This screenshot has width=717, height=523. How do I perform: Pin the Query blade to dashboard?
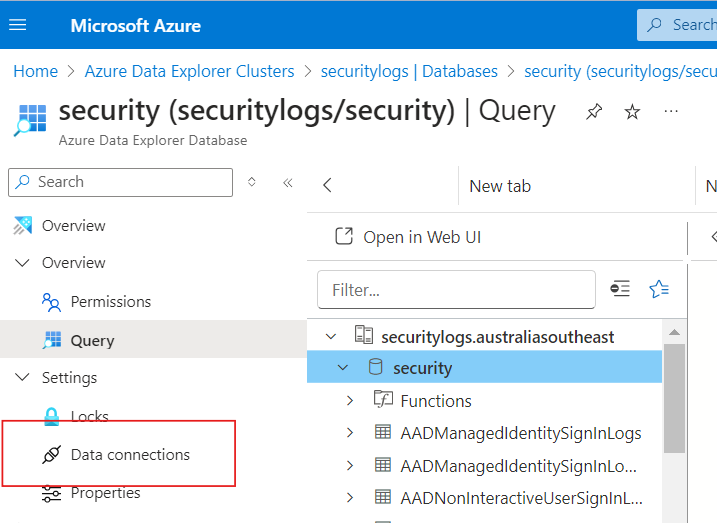click(x=594, y=112)
